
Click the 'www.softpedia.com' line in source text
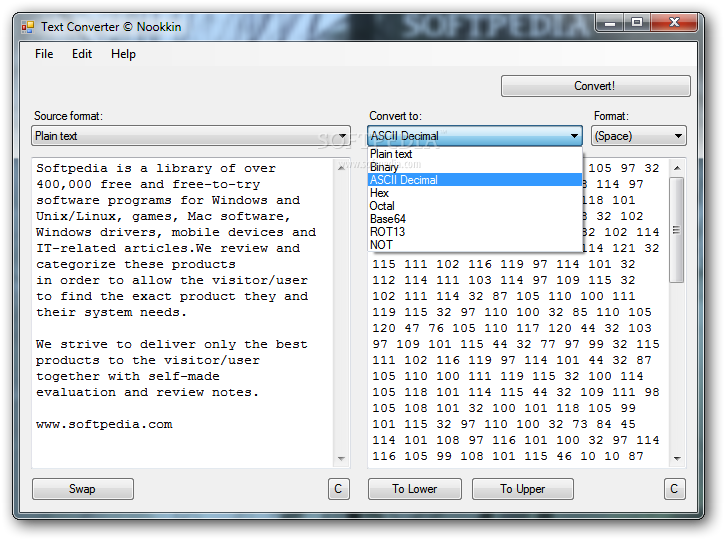coord(104,424)
